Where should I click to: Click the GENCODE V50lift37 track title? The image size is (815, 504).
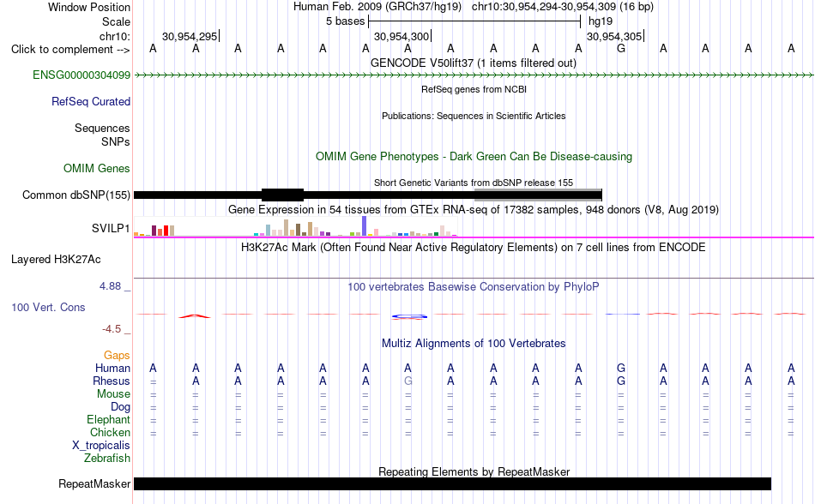[x=474, y=63]
